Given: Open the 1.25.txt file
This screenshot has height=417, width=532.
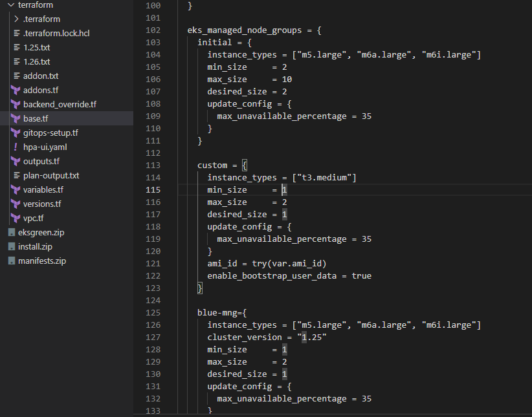Looking at the screenshot, I should pos(36,48).
